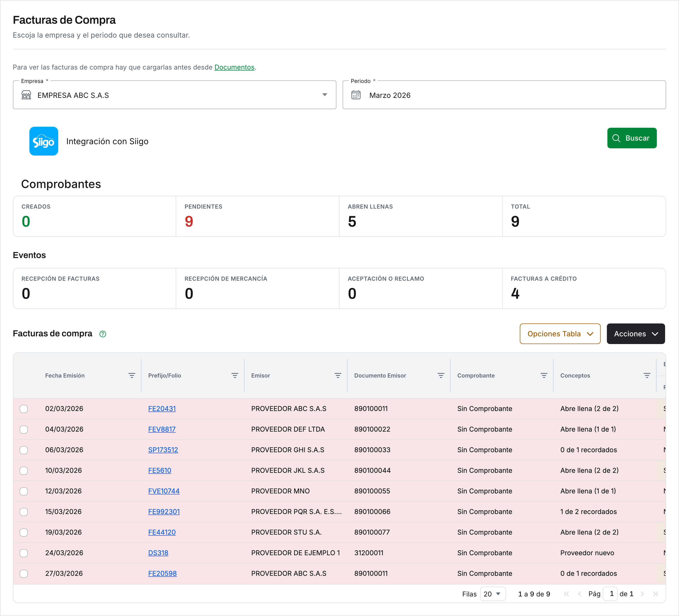Open the Periodo Marzo 2026 picker
This screenshot has width=679, height=616.
click(504, 95)
